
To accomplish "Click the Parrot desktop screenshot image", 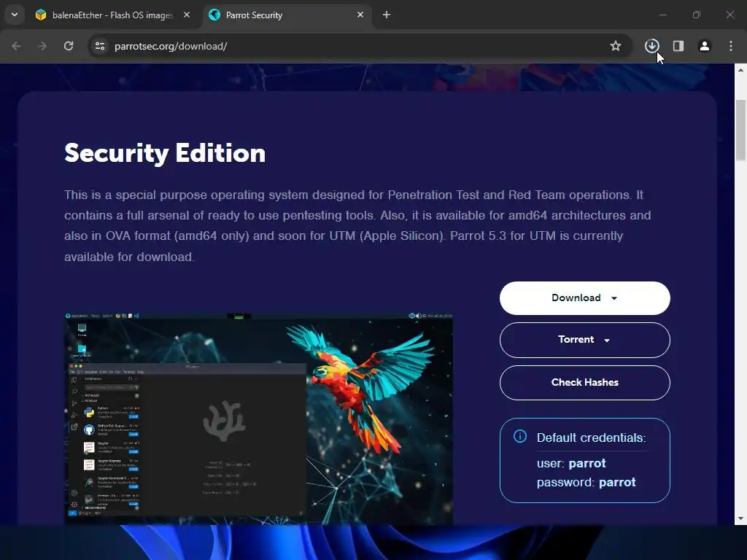I will [x=259, y=418].
